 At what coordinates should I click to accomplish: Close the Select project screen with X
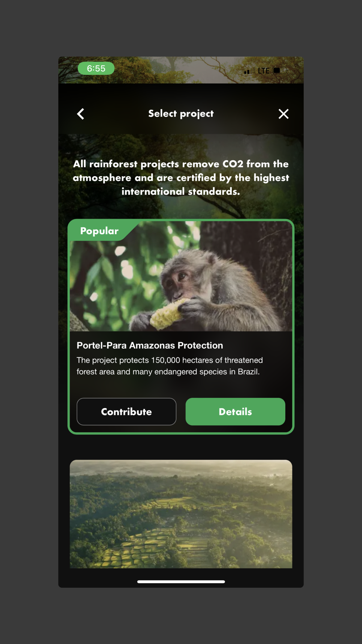tap(283, 114)
